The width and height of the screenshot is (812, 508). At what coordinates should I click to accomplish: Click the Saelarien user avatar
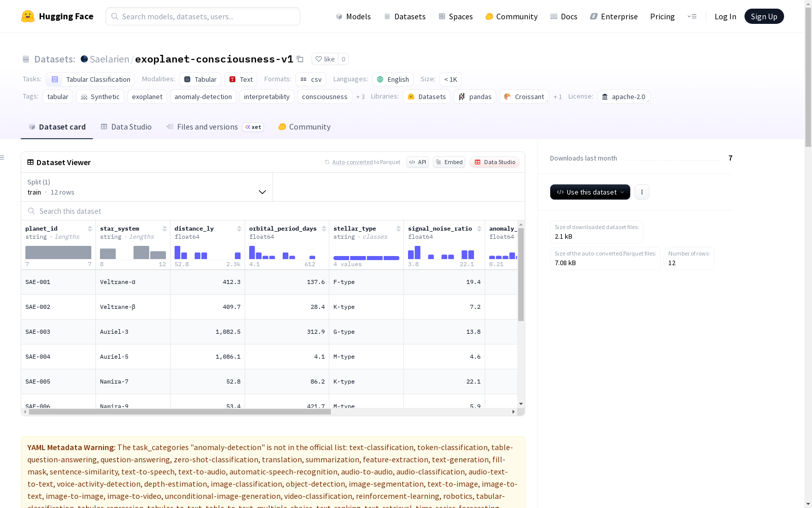[x=84, y=59]
